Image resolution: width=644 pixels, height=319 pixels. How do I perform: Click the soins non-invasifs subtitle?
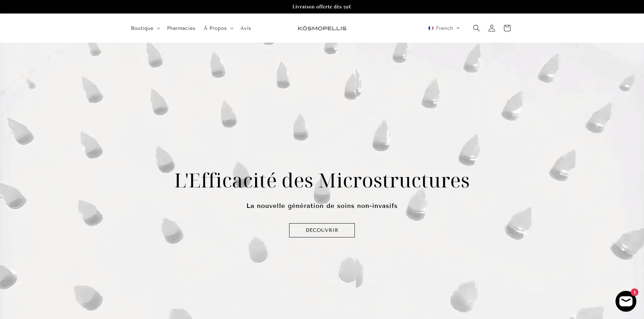(x=322, y=206)
